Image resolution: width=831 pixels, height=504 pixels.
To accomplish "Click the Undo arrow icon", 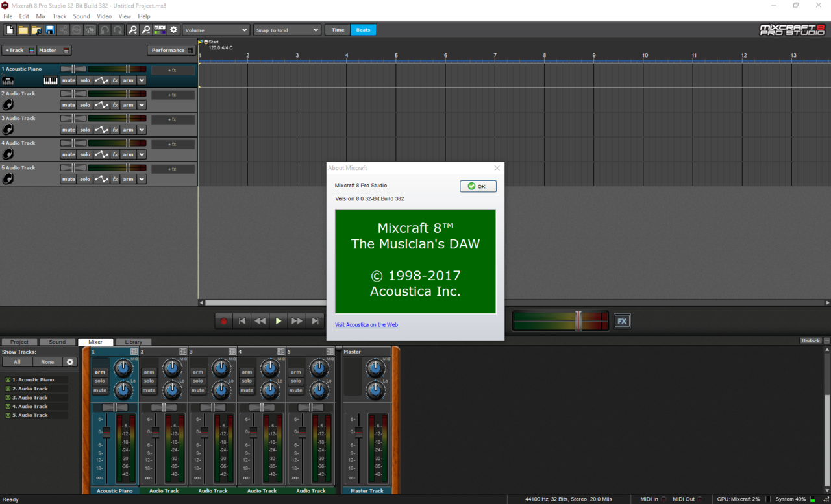I will point(105,30).
